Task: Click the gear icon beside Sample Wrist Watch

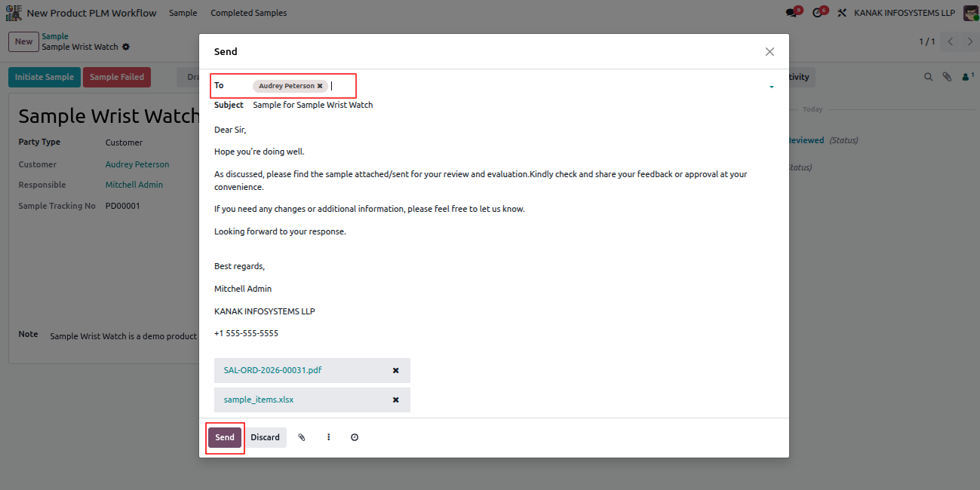Action: [x=126, y=47]
